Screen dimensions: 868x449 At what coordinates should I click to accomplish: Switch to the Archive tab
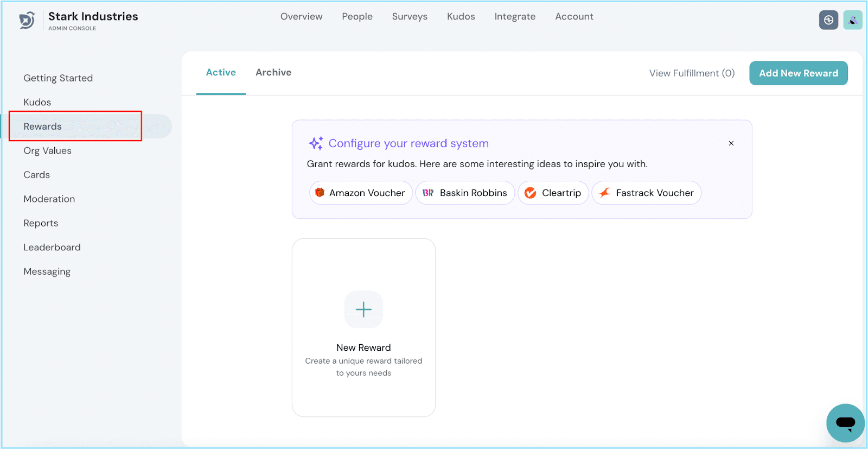(273, 73)
